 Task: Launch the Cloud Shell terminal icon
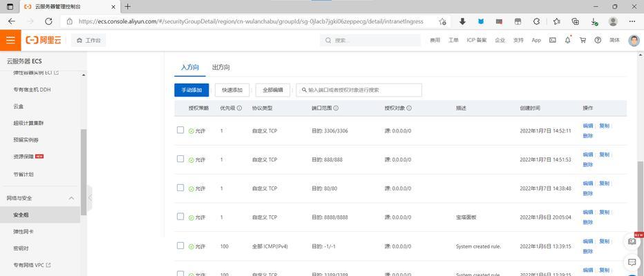553,40
